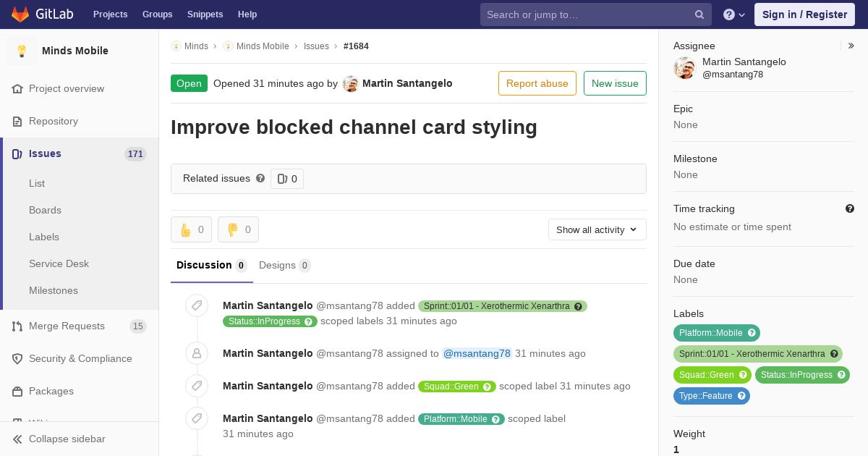Open Labels page in sidebar
Image resolution: width=868 pixels, height=456 pixels.
[44, 237]
